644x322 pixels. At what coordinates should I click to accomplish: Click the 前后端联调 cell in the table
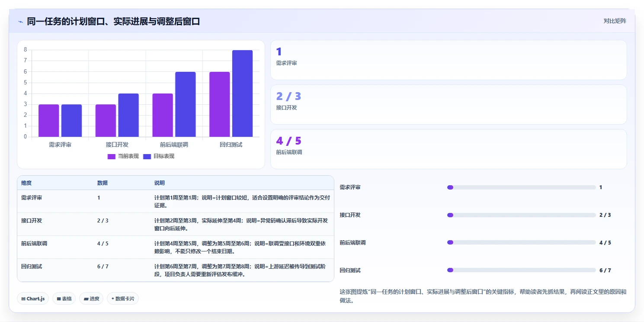coord(34,244)
